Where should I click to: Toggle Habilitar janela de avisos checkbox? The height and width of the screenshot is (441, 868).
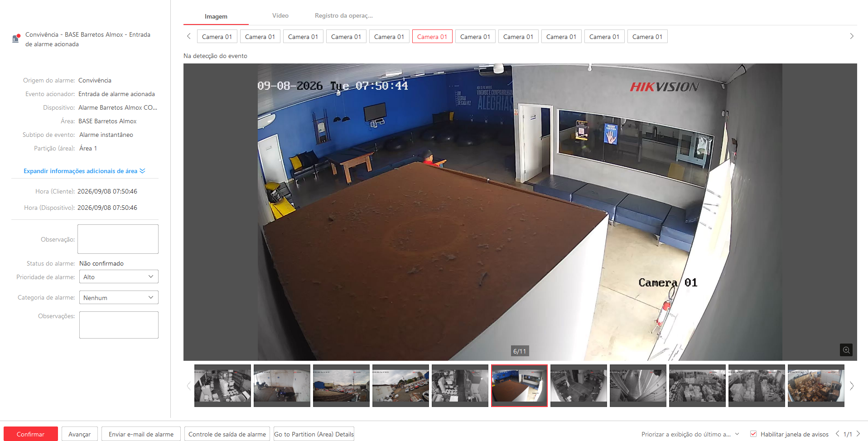tap(753, 434)
